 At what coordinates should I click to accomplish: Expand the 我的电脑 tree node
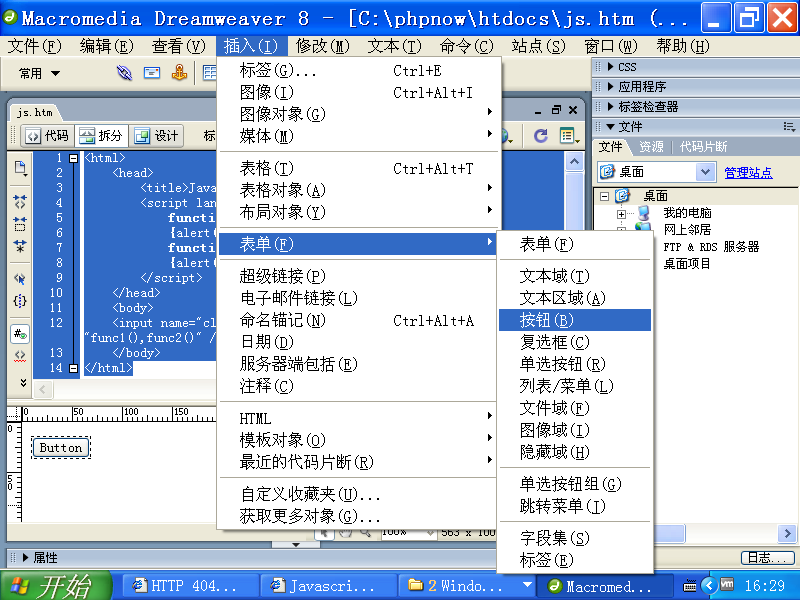(x=621, y=212)
